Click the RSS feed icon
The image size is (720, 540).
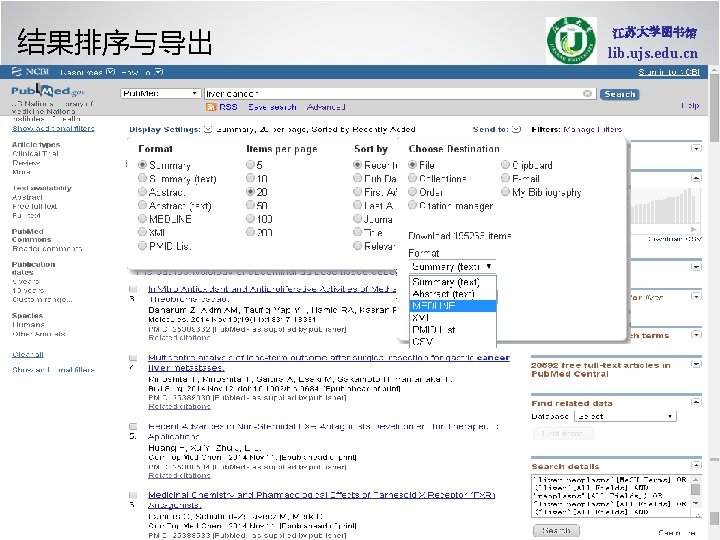(x=211, y=107)
